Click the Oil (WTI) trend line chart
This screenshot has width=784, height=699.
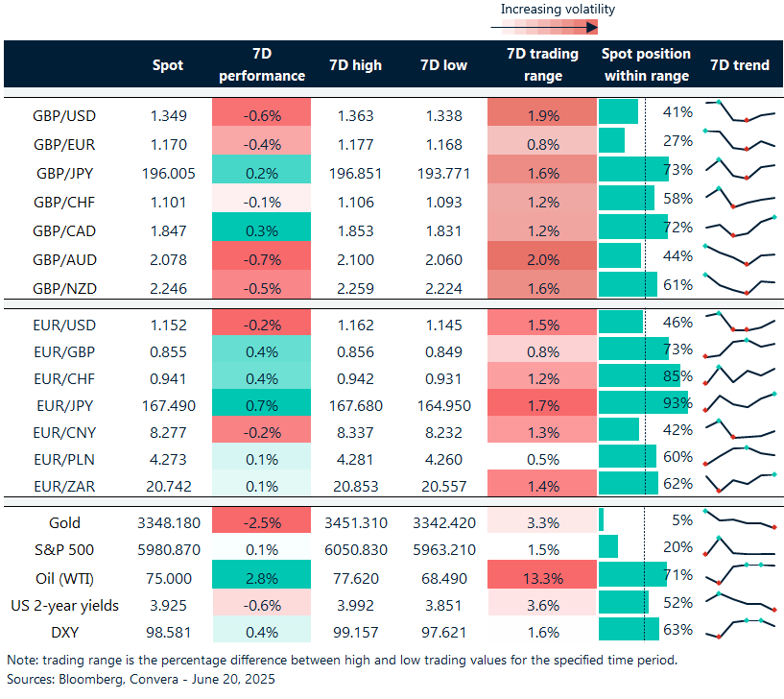(739, 578)
